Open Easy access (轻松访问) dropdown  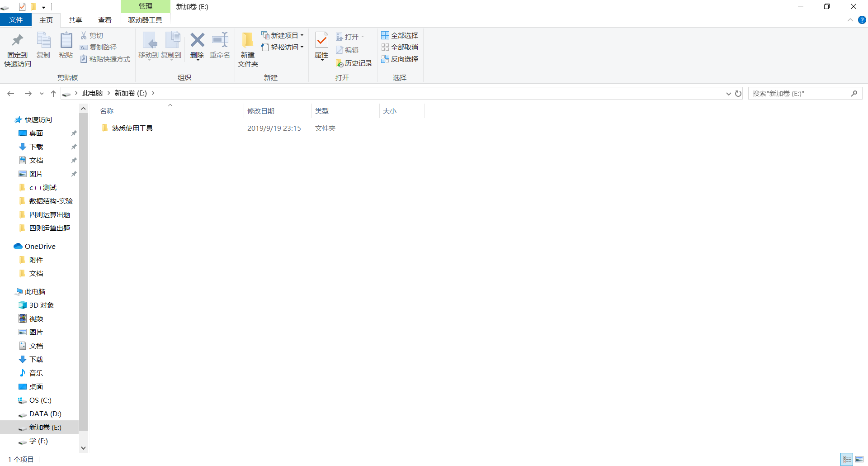[x=282, y=47]
